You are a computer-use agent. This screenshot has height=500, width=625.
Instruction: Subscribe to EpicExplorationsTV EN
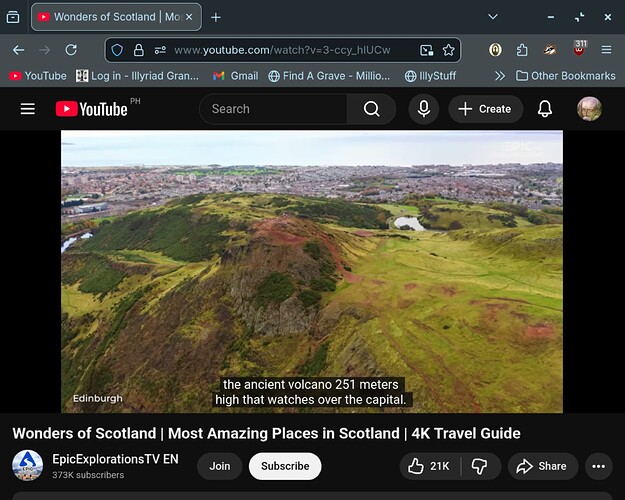coord(285,466)
